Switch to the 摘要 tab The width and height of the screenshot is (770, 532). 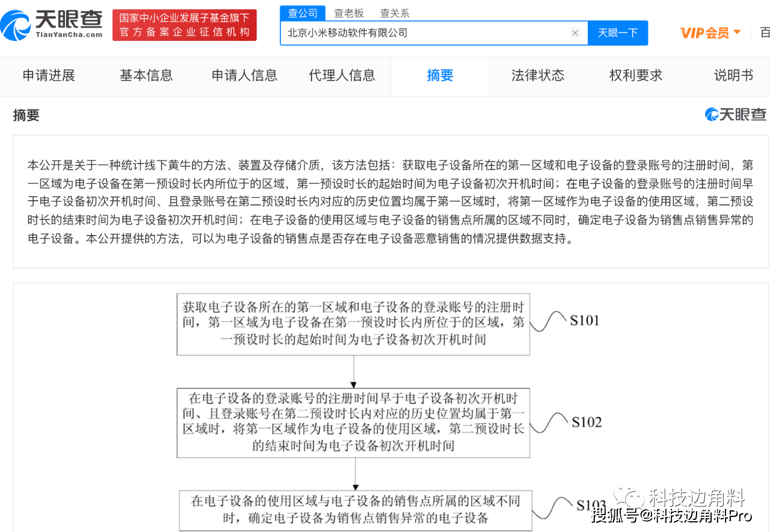click(440, 76)
